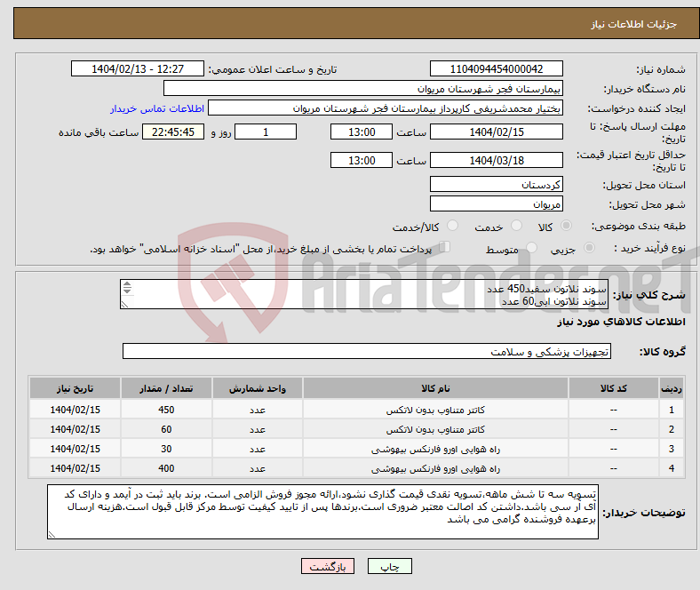Image resolution: width=700 pixels, height=590 pixels.
Task: Click the resize handle of need description box
Action: (x=124, y=305)
